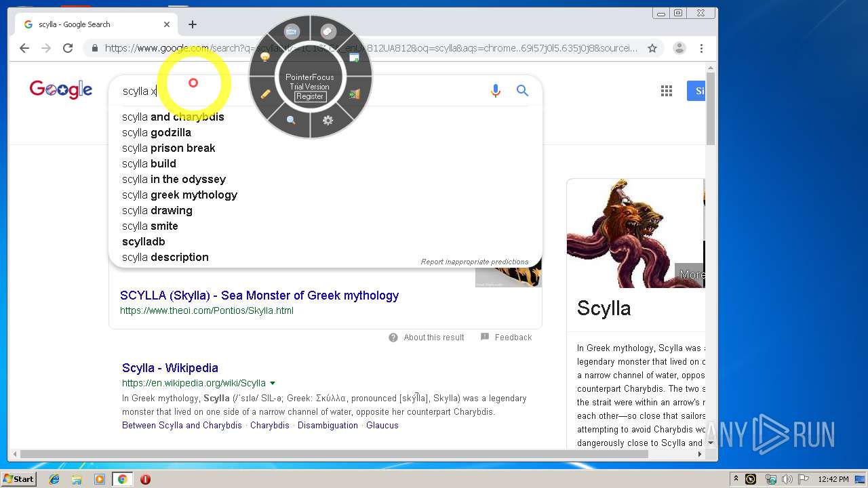Open 'SCYLLA (Skylla) - Sea Monster' result
Image resolution: width=868 pixels, height=488 pixels.
[259, 296]
